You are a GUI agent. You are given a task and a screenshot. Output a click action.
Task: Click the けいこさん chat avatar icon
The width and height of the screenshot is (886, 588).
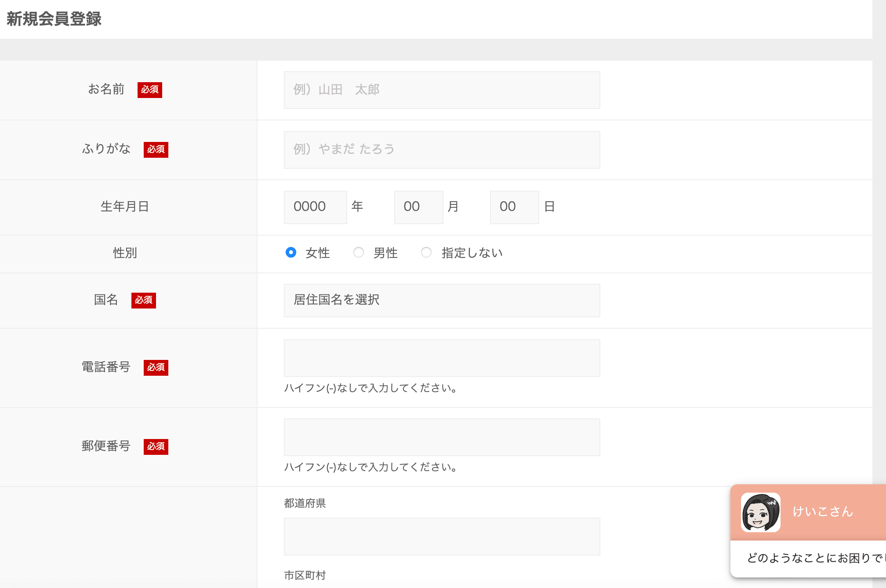pyautogui.click(x=760, y=512)
